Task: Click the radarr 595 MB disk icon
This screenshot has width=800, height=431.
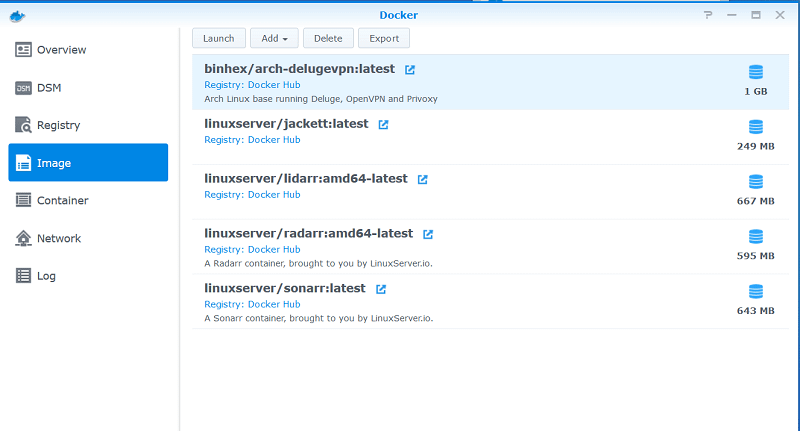Action: (756, 236)
